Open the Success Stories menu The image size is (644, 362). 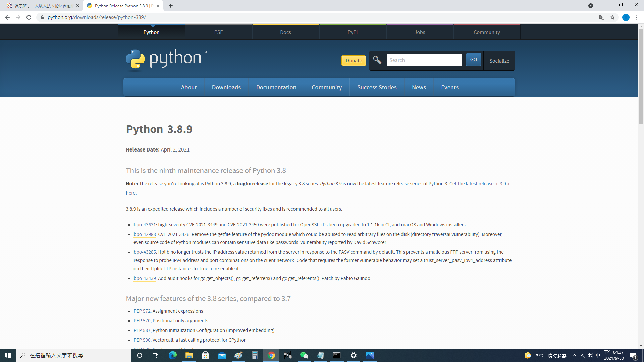[x=377, y=87]
